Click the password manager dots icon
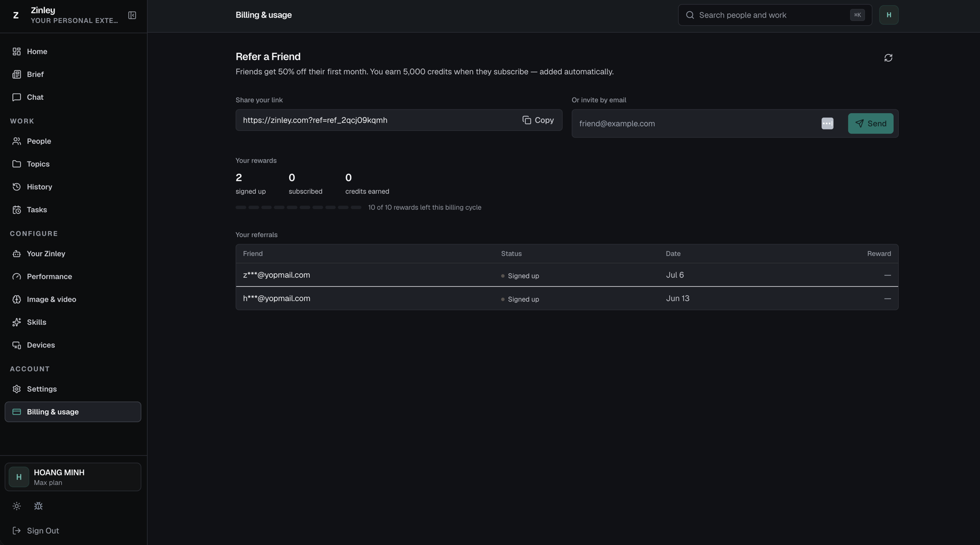 pyautogui.click(x=827, y=123)
